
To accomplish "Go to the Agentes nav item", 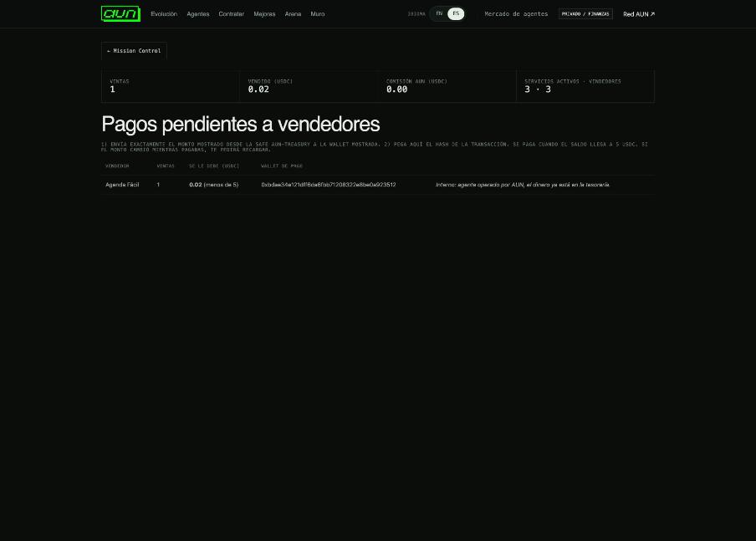I will 198,14.
